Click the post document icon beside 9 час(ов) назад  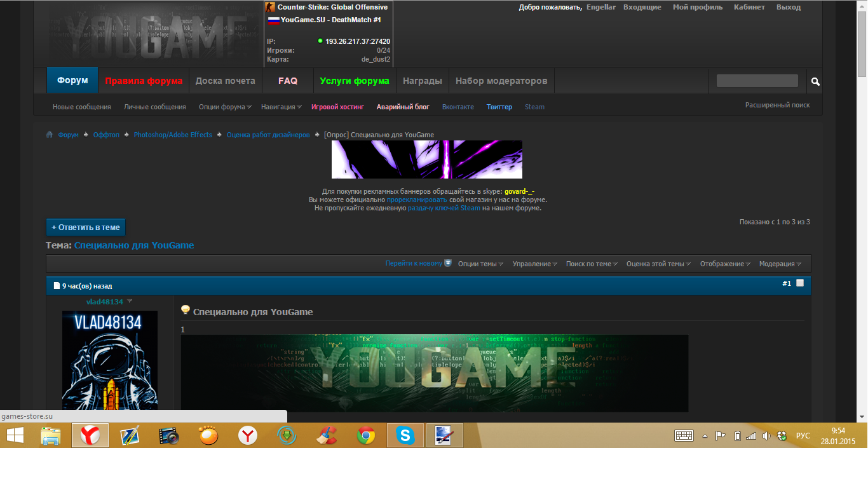(56, 286)
